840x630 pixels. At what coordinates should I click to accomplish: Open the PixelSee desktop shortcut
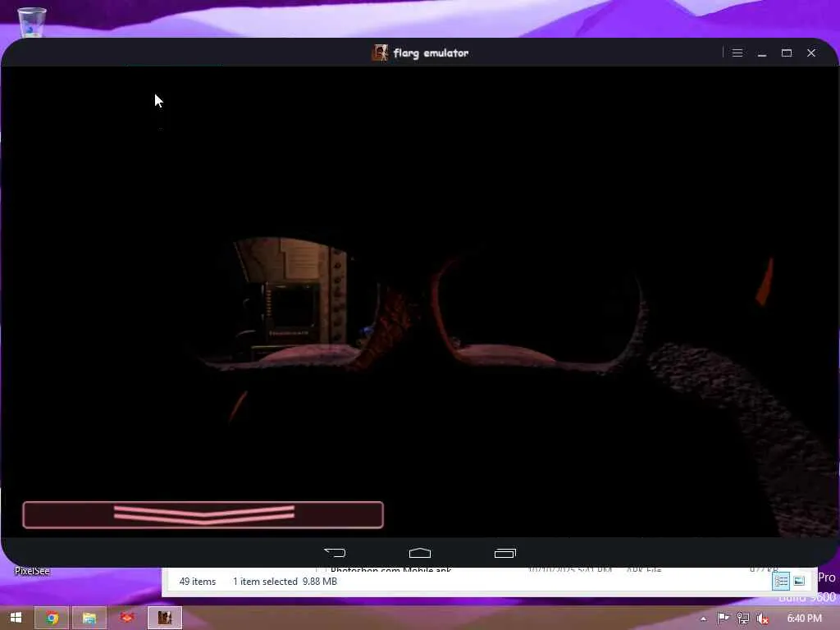32,571
